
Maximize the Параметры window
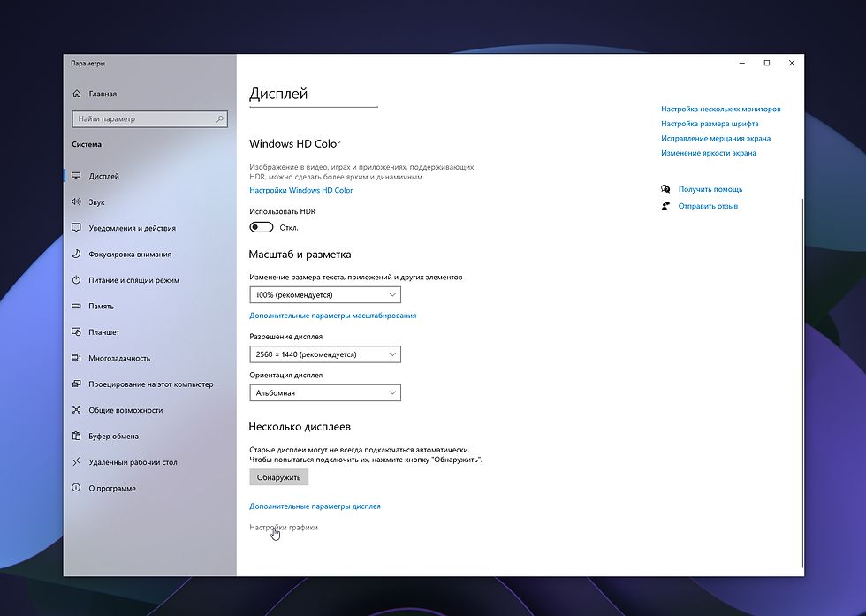767,63
